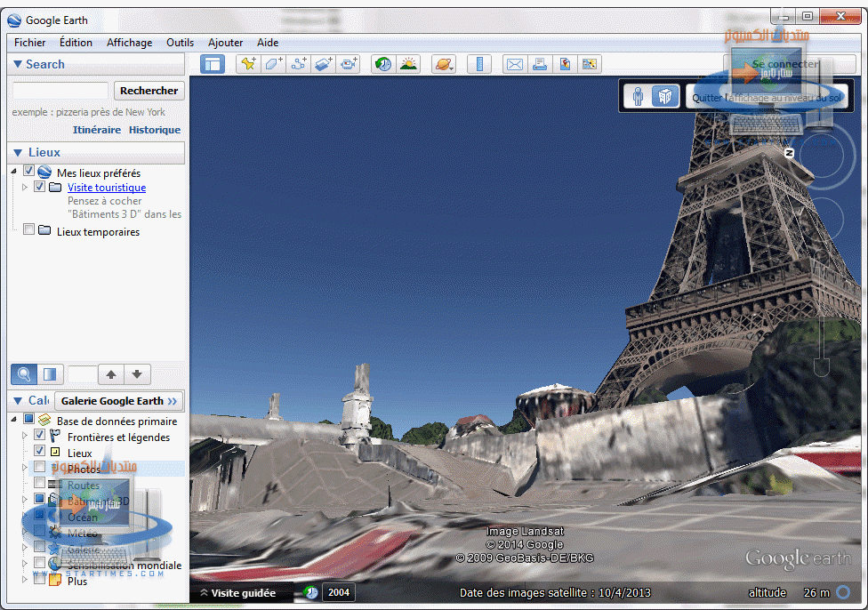Enable the Lieux temporaires checkbox
This screenshot has width=868, height=610.
tap(29, 230)
